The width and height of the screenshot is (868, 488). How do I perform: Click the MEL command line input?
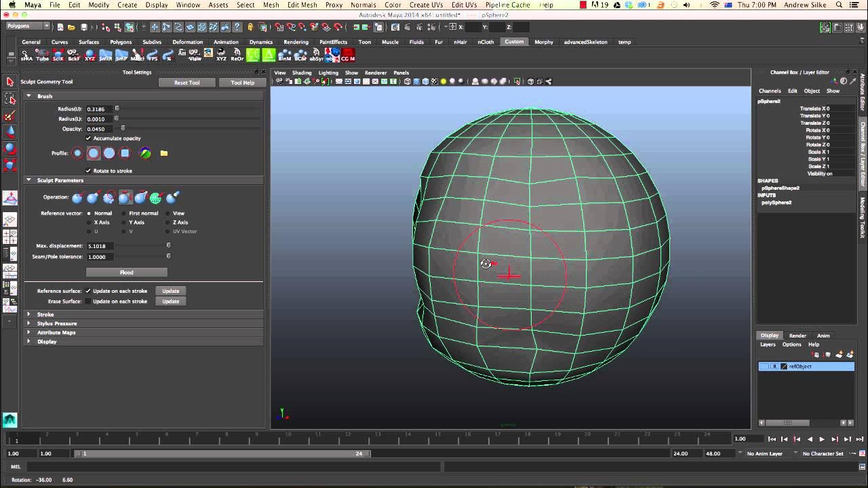[233, 467]
